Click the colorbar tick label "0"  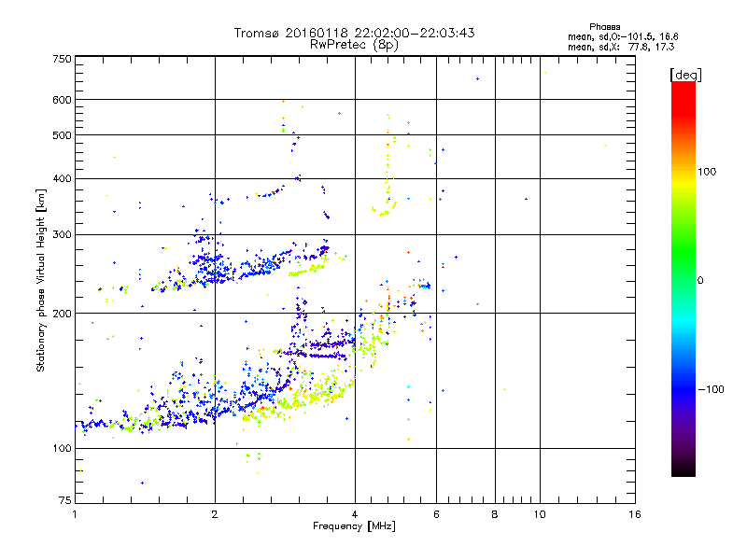[x=700, y=281]
